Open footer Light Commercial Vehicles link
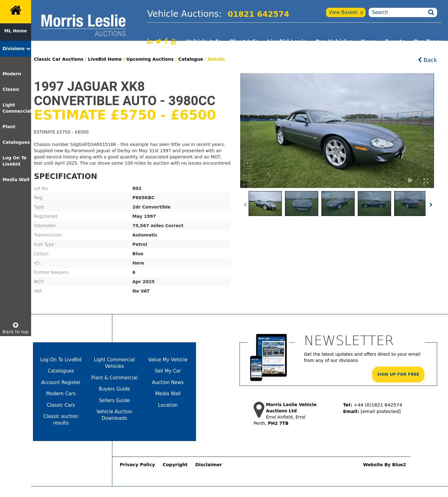 [x=114, y=363]
